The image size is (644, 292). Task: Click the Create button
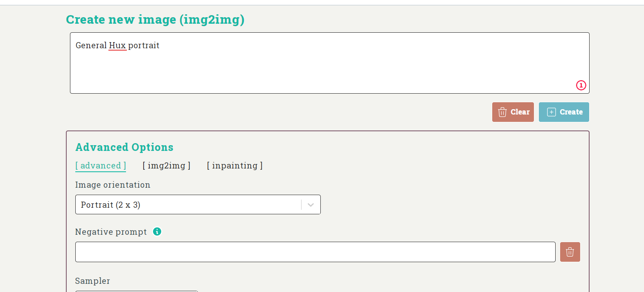pos(564,112)
